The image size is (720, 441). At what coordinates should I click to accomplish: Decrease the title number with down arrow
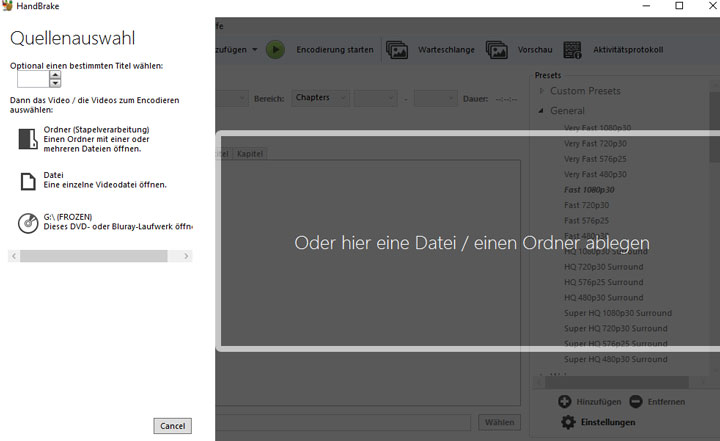pyautogui.click(x=55, y=83)
